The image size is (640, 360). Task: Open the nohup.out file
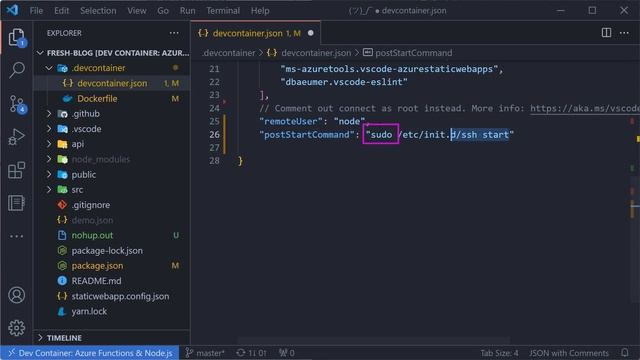111,236
